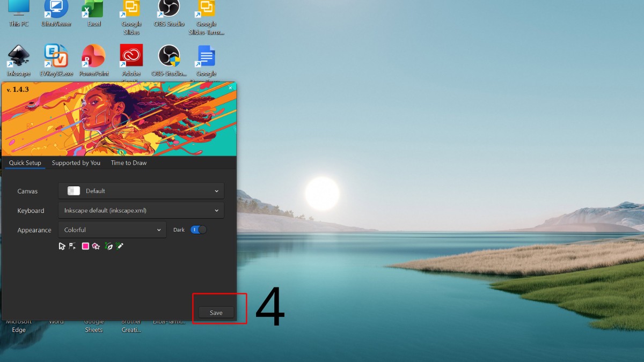Open This PC on the desktop
This screenshot has height=362, width=644.
pyautogui.click(x=18, y=13)
